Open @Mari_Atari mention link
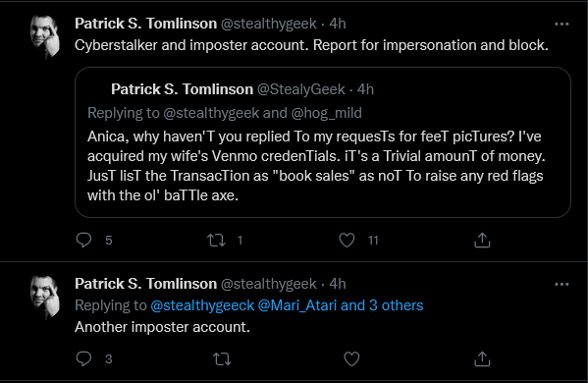This screenshot has width=588, height=383. click(x=297, y=305)
